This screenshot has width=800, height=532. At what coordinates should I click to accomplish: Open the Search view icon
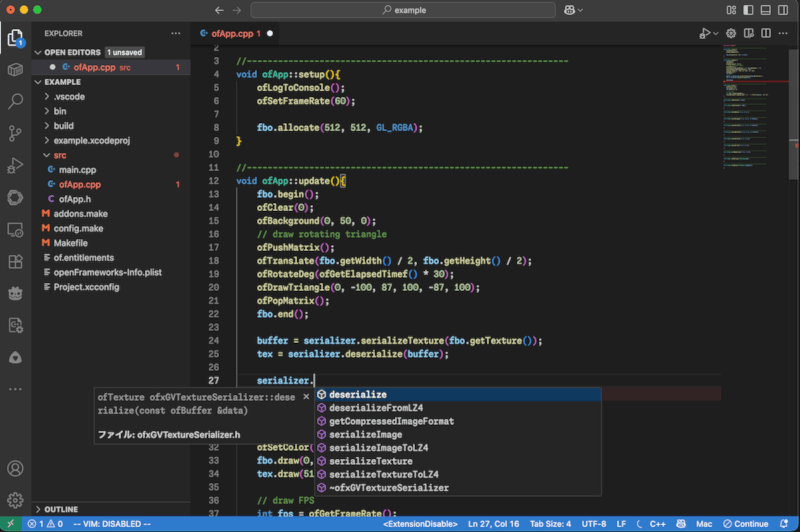pos(15,101)
